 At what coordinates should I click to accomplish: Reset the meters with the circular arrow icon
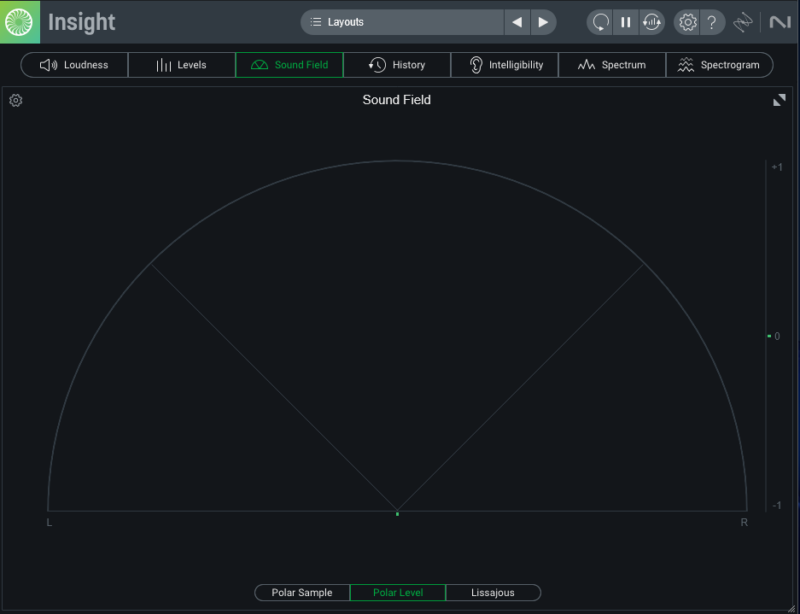[600, 22]
